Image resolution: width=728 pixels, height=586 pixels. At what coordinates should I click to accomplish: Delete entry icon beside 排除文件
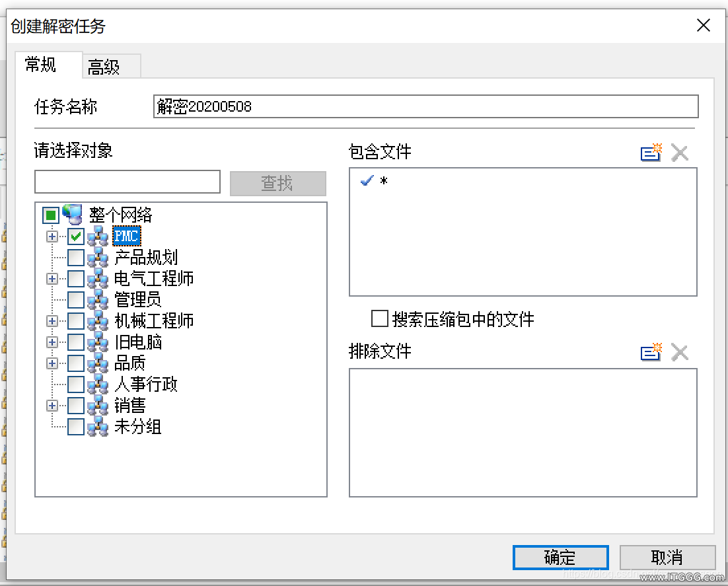[680, 352]
